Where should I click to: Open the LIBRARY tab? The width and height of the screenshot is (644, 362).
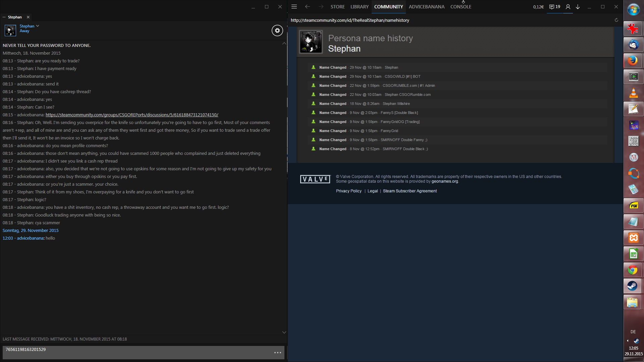click(359, 7)
